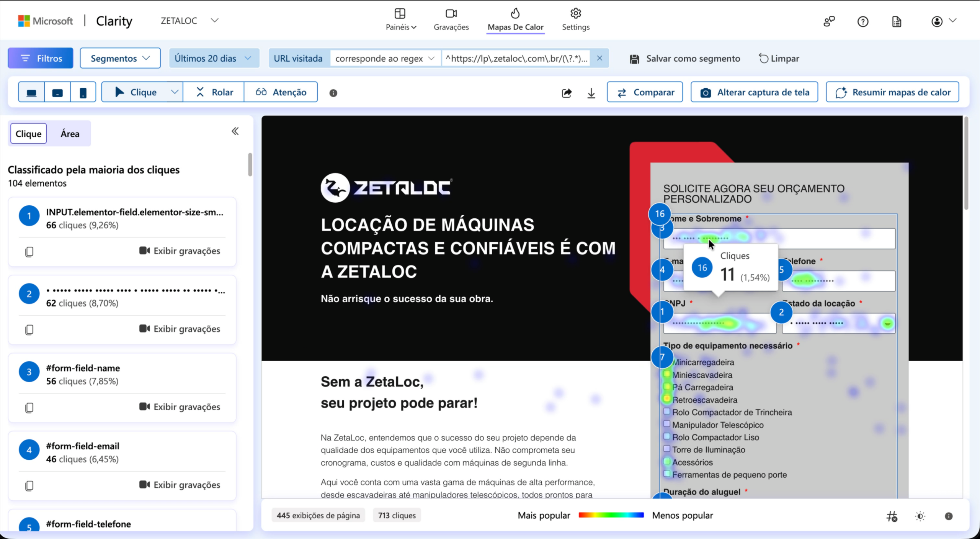The image size is (980, 539).
Task: Expand the Clique heatmap type arrow
Action: point(175,92)
